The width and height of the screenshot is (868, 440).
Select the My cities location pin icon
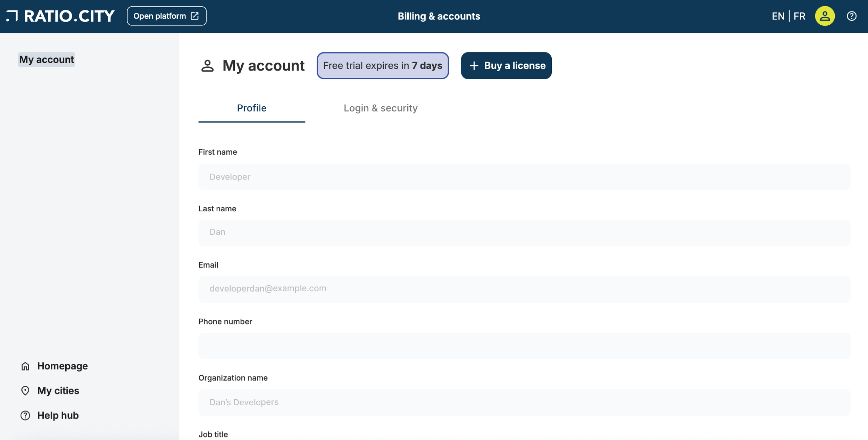click(25, 391)
